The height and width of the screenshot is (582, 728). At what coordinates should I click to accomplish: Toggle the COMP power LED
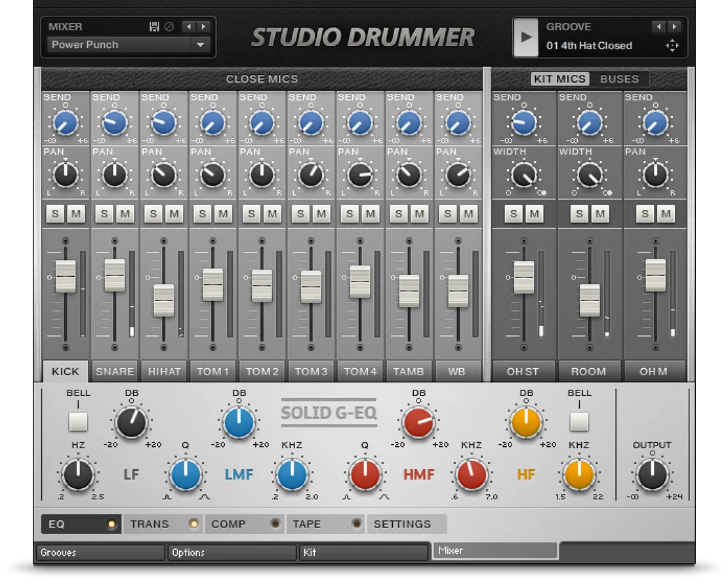coord(275,524)
